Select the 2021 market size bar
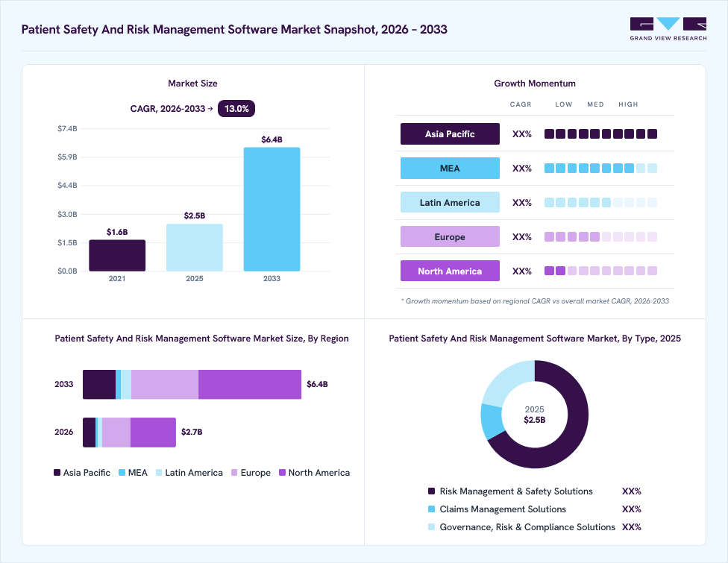 click(x=117, y=255)
